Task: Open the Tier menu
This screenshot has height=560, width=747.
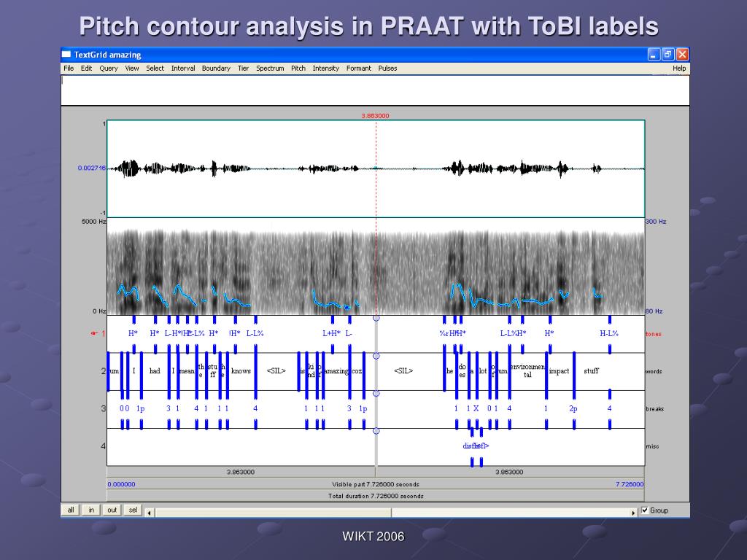Action: [243, 68]
